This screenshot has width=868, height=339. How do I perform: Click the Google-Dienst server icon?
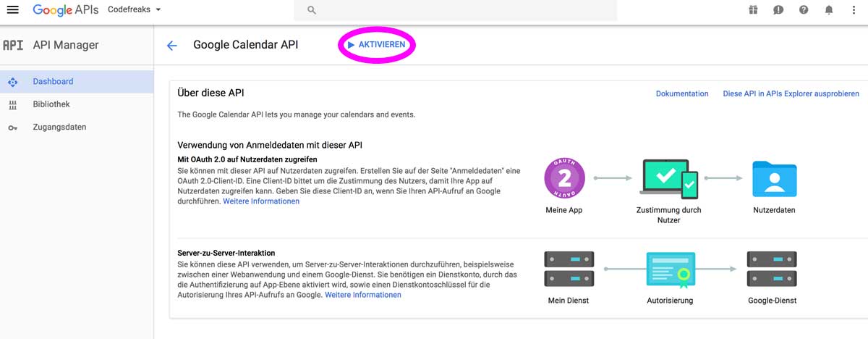pyautogui.click(x=772, y=269)
